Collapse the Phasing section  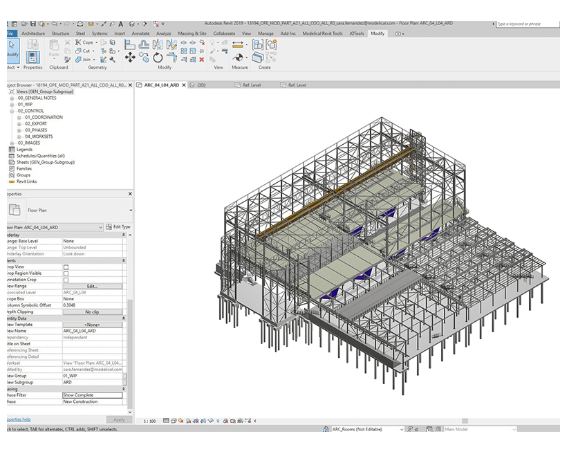tap(124, 389)
